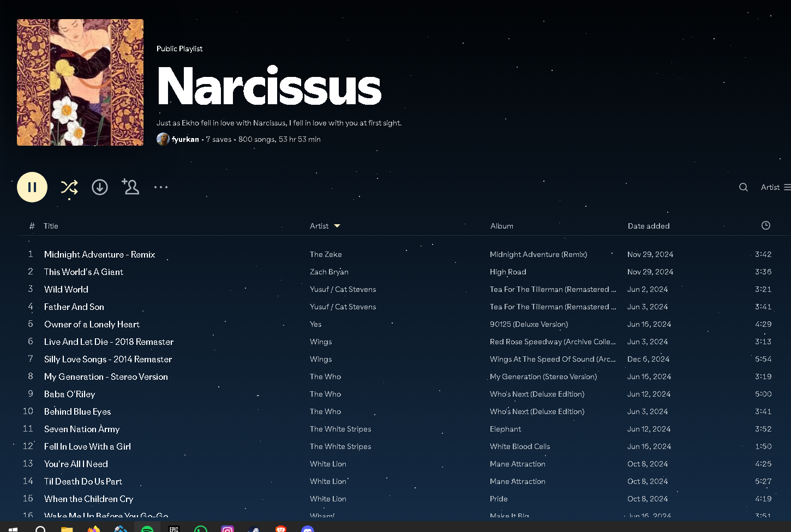Image resolution: width=791 pixels, height=532 pixels.
Task: Open album Pride
Action: (499, 499)
